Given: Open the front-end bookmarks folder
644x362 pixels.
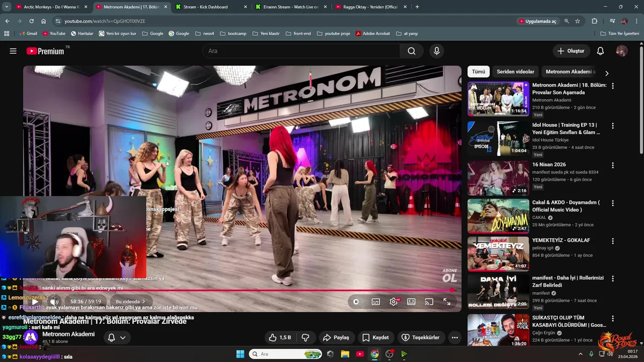Looking at the screenshot, I should (298, 33).
